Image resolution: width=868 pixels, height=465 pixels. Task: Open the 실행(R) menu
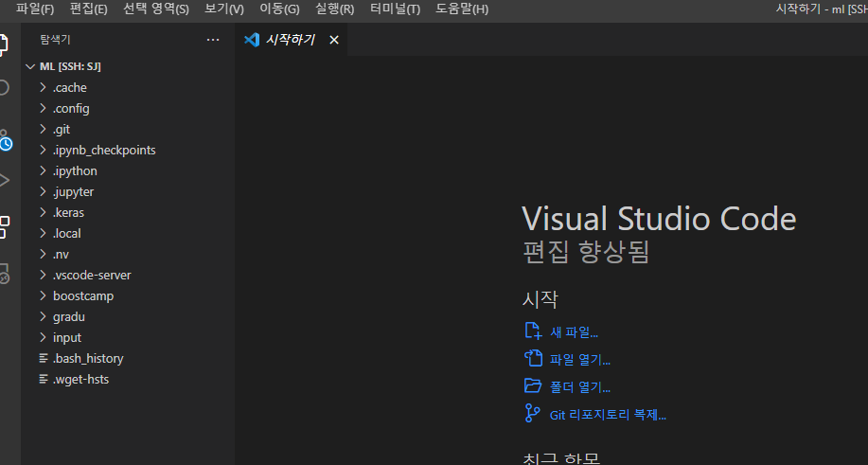click(334, 9)
